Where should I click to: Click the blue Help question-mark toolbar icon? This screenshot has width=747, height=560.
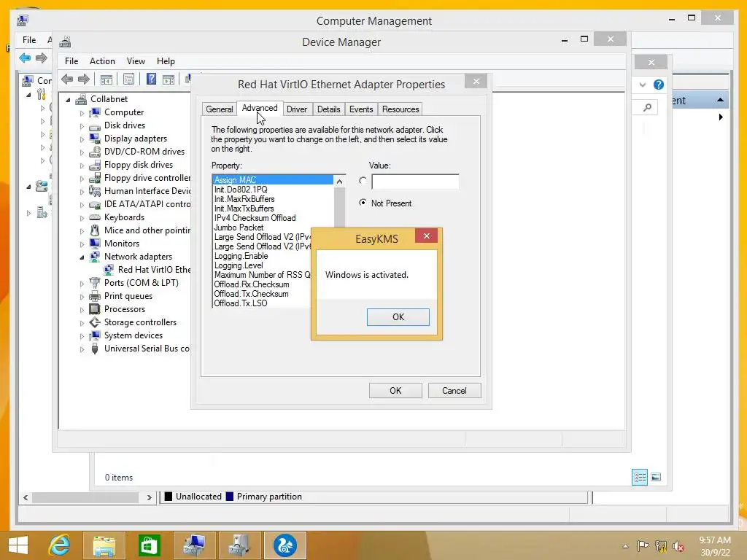pyautogui.click(x=151, y=79)
